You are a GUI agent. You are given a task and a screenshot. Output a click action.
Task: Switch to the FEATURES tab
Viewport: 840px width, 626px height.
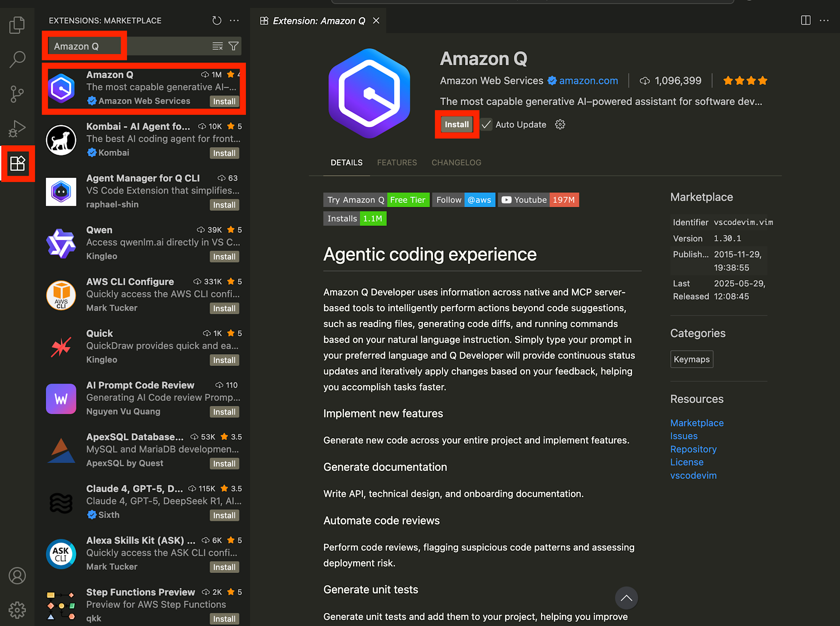[397, 163]
